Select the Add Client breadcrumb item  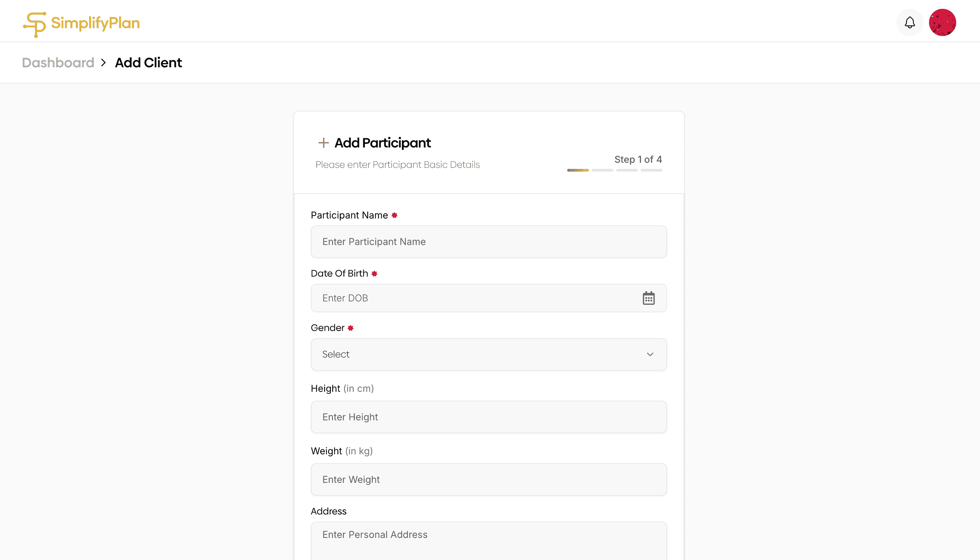click(x=148, y=62)
